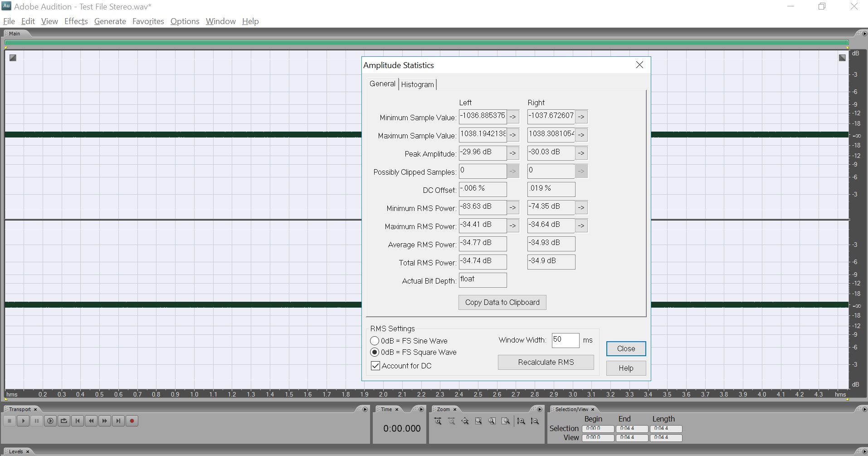Click the Rewind transport button
868x456 pixels.
pyautogui.click(x=91, y=421)
